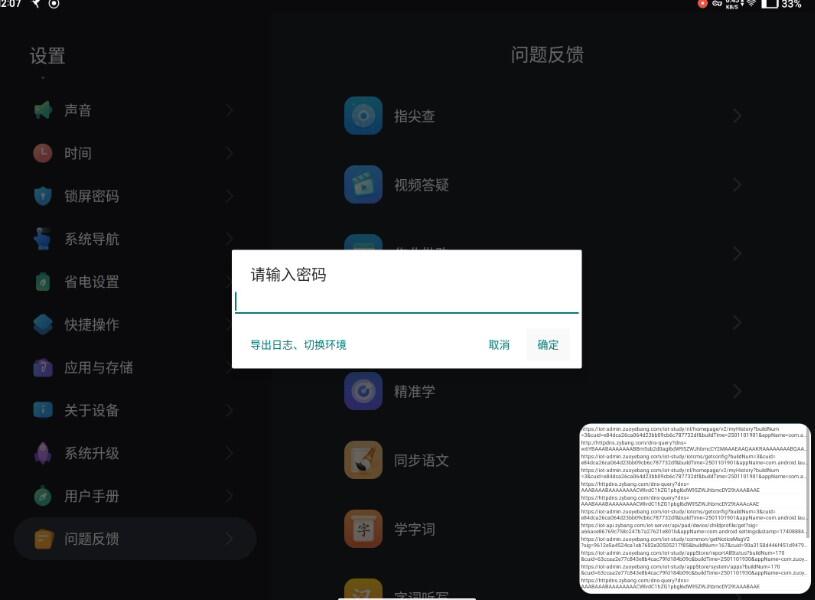Screen dimensions: 815x600
Task: Click the 系统导航 label
Action: pos(91,239)
